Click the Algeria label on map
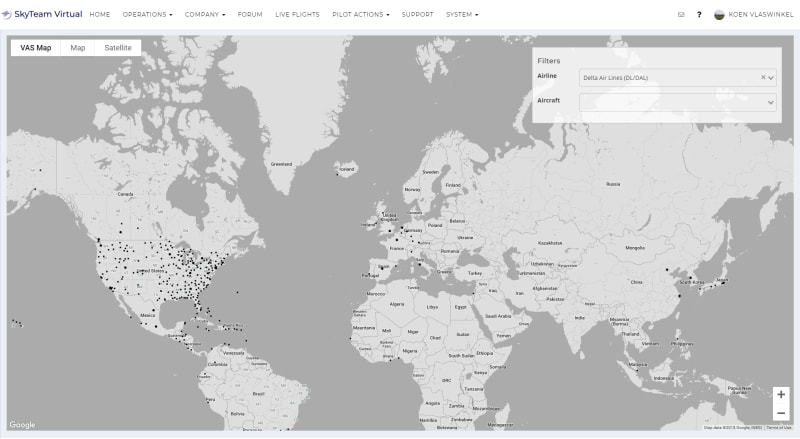 (397, 304)
